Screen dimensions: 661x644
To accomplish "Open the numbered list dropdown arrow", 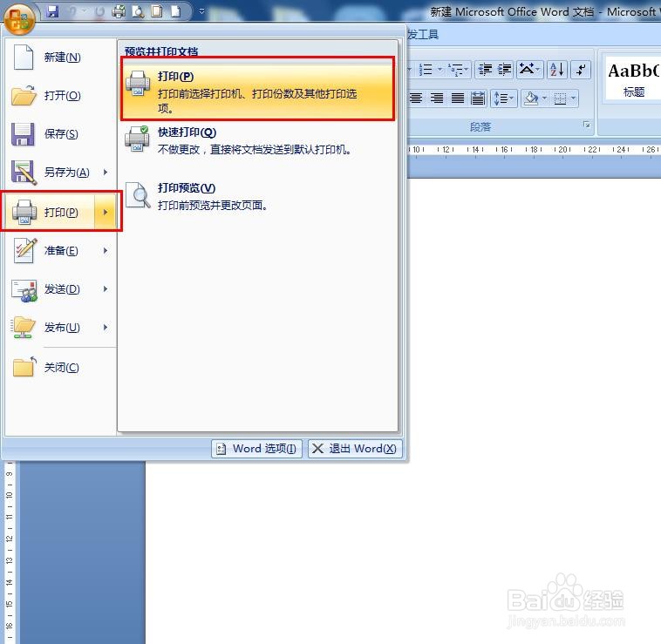I will [x=440, y=70].
